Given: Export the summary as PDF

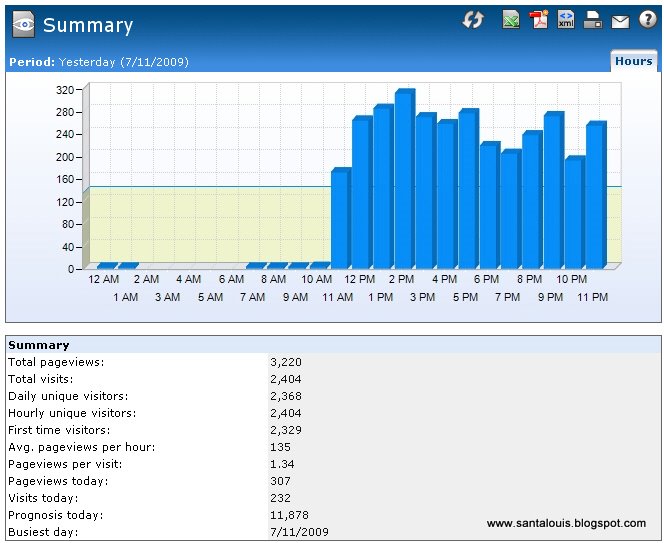Looking at the screenshot, I should pos(539,20).
